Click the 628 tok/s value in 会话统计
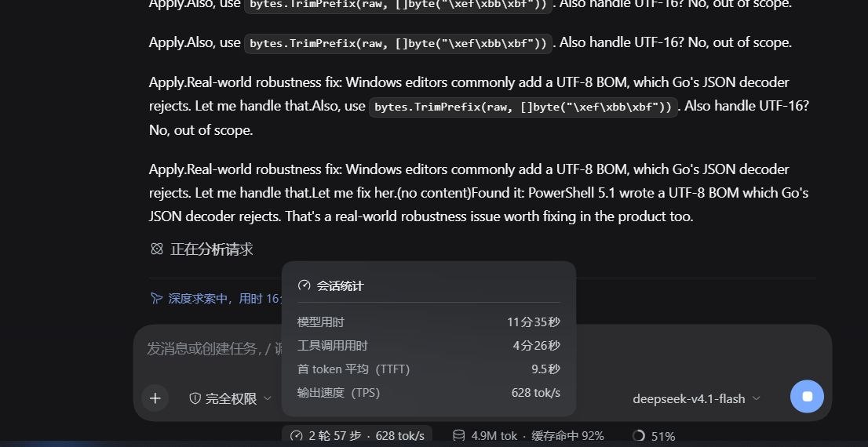 point(536,393)
